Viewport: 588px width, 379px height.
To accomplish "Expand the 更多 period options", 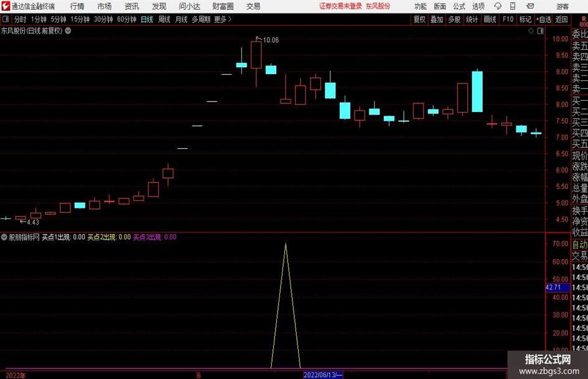I will pyautogui.click(x=223, y=19).
